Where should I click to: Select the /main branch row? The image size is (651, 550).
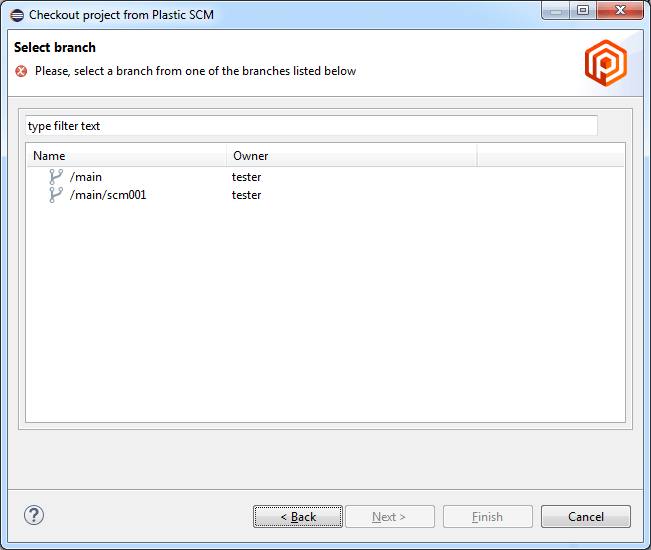[325, 177]
